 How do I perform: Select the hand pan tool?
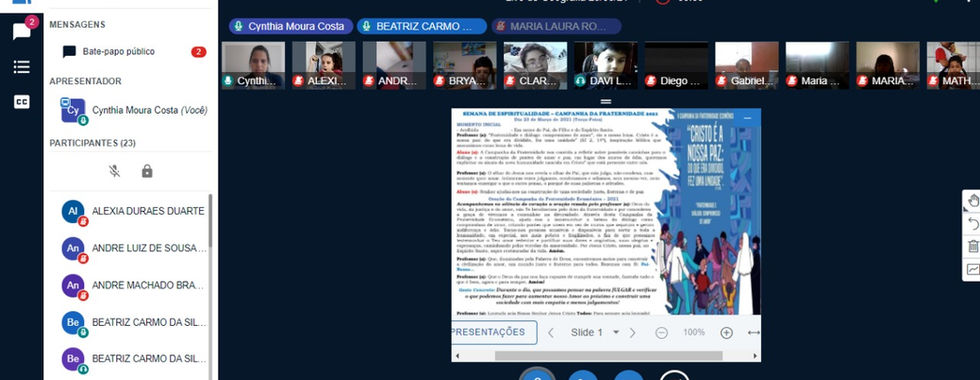[972, 201]
